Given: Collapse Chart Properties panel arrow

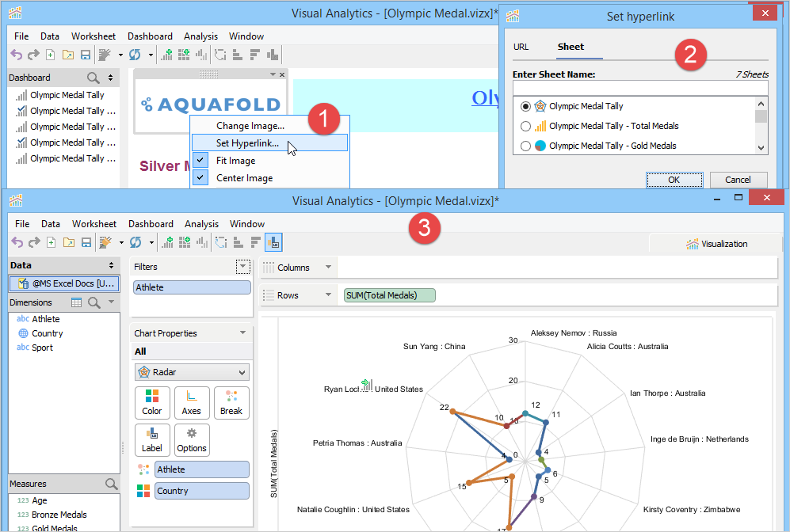Looking at the screenshot, I should (x=242, y=332).
